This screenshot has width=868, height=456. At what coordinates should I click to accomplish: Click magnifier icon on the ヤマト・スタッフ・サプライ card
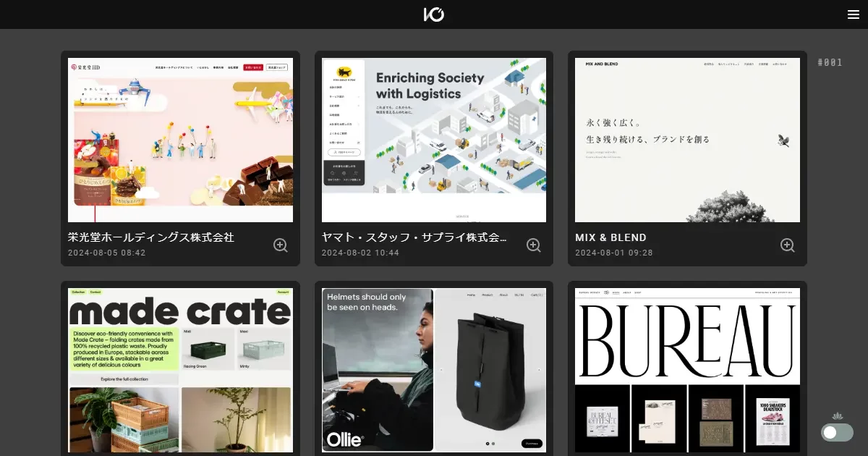[x=534, y=245]
